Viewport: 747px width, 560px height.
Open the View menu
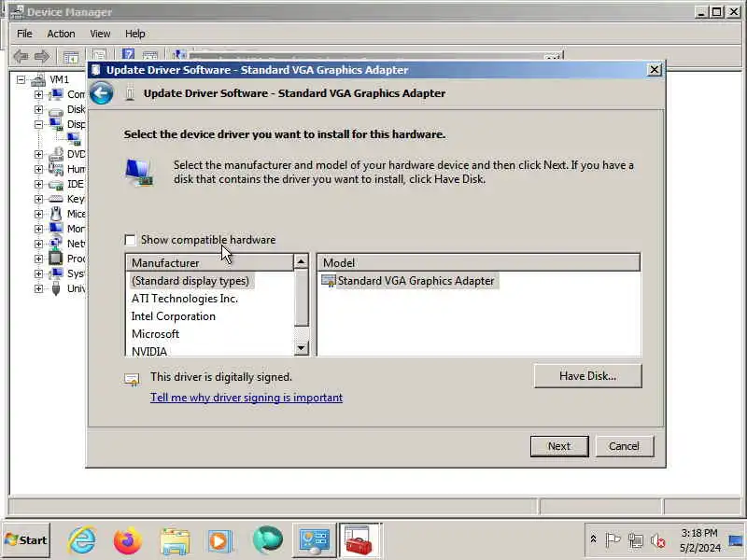100,34
